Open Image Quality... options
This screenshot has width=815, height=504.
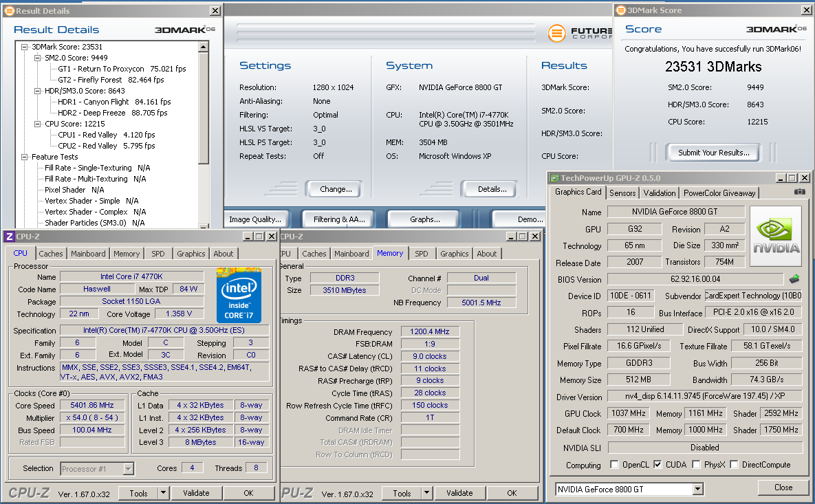point(255,219)
